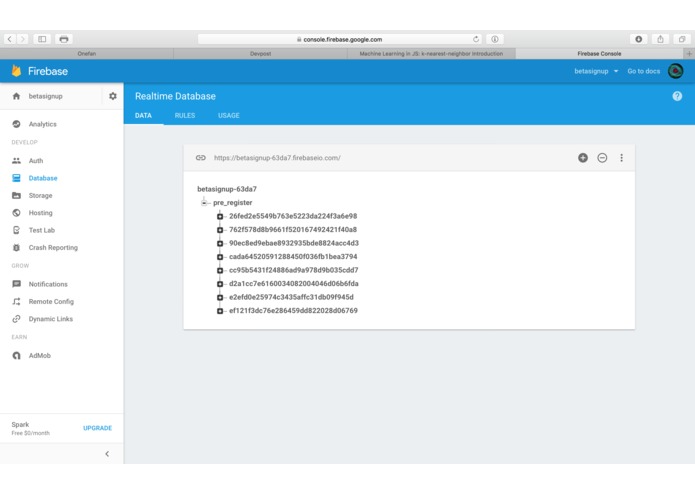
Task: Select the pre_register key label
Action: point(233,202)
